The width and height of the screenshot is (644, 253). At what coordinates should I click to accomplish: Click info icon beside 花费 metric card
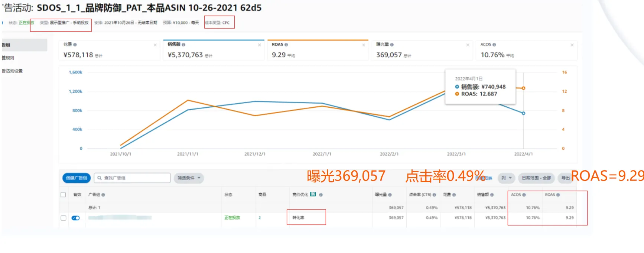(75, 45)
